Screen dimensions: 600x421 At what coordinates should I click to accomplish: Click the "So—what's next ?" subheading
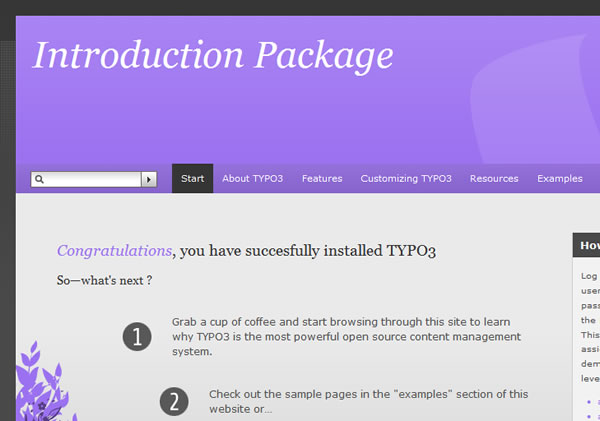pos(104,281)
